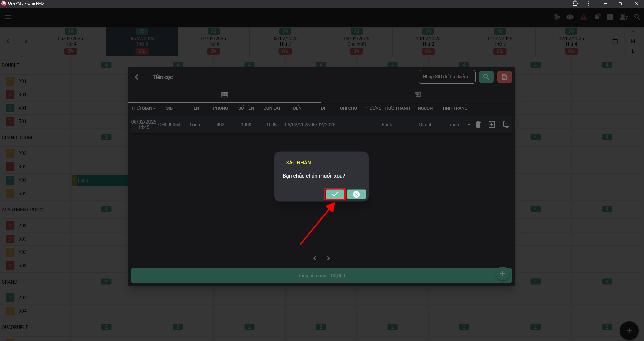The image size is (644, 341).
Task: Delete deposit row OH000064 via trash icon
Action: point(478,125)
